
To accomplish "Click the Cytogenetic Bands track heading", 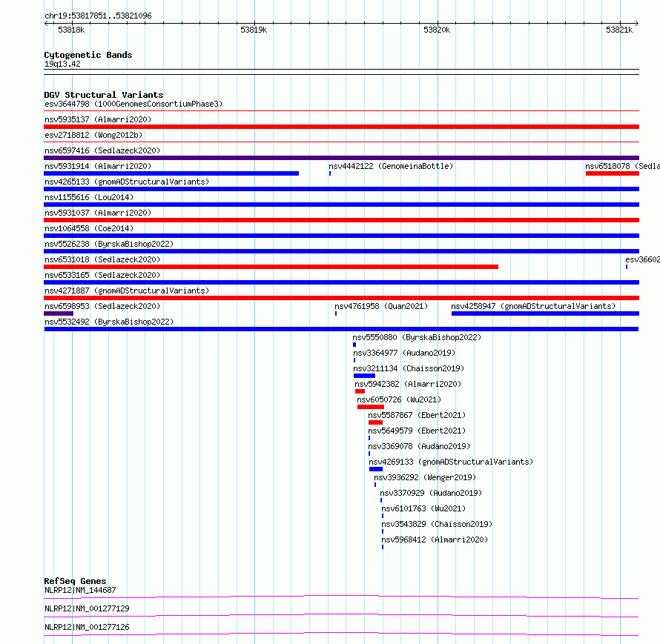I will pos(88,55).
